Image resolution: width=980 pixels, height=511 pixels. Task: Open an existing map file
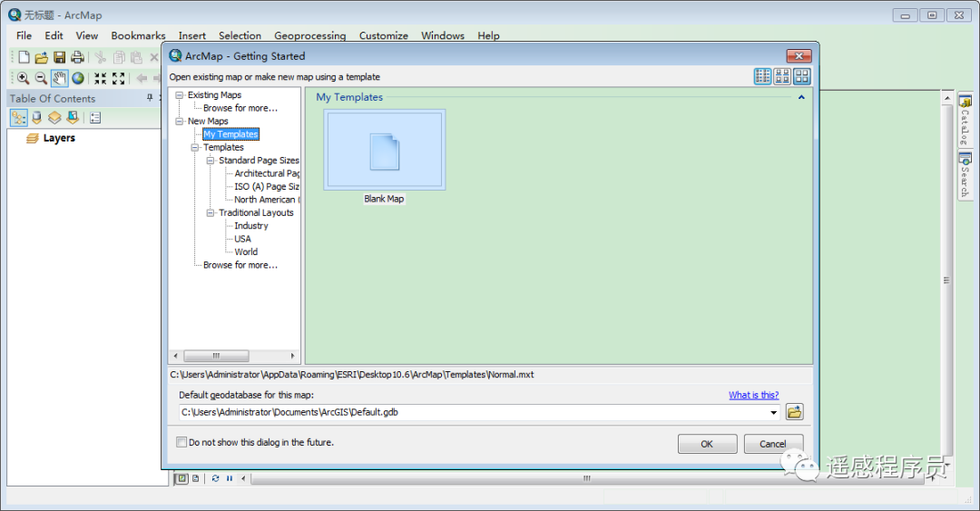coord(41,57)
